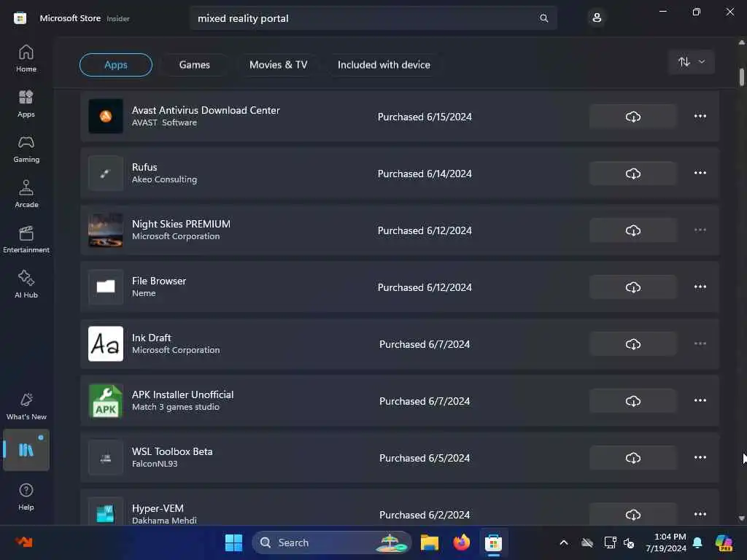
Task: Open the AI Hub section
Action: 26,285
